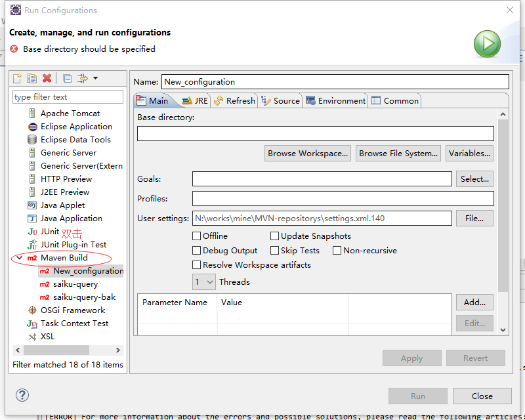
Task: Select the New_configuration tree entry
Action: (81, 271)
